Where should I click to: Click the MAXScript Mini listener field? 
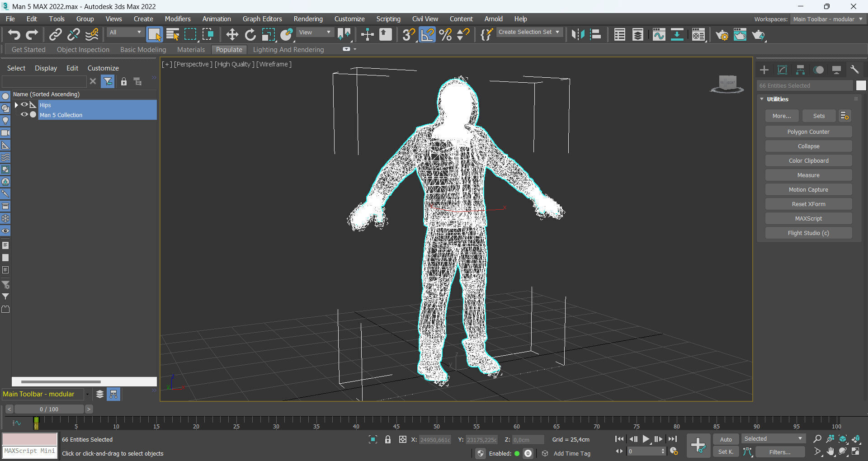click(x=30, y=452)
